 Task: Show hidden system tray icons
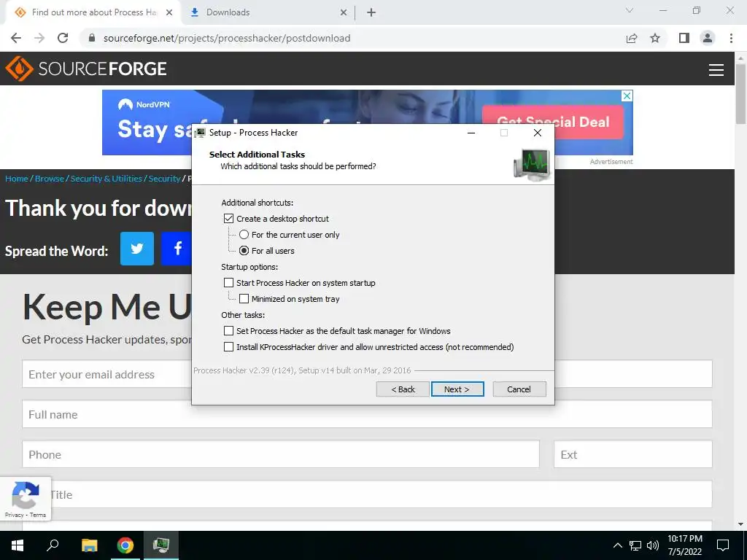pos(617,545)
